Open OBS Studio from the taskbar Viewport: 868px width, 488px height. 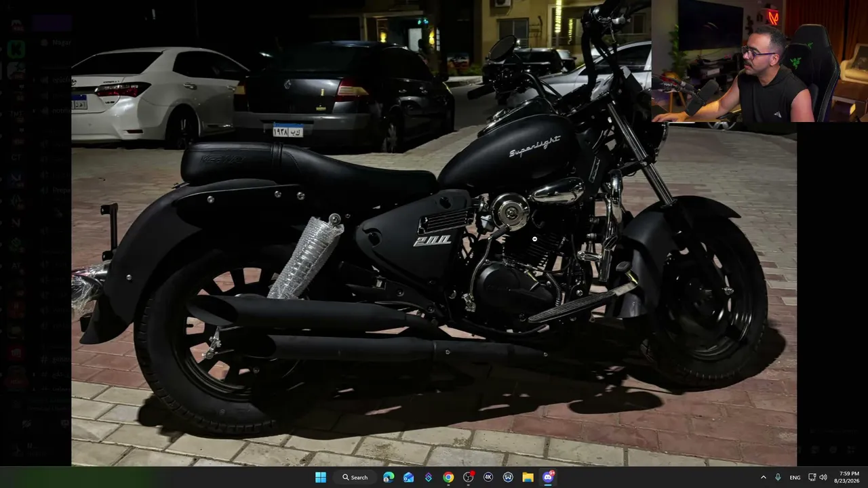tap(469, 477)
